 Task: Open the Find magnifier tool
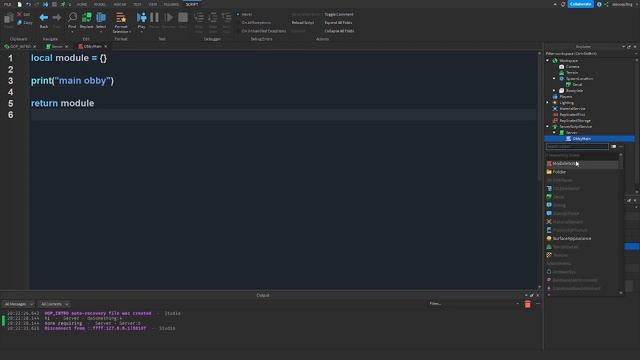(x=72, y=17)
